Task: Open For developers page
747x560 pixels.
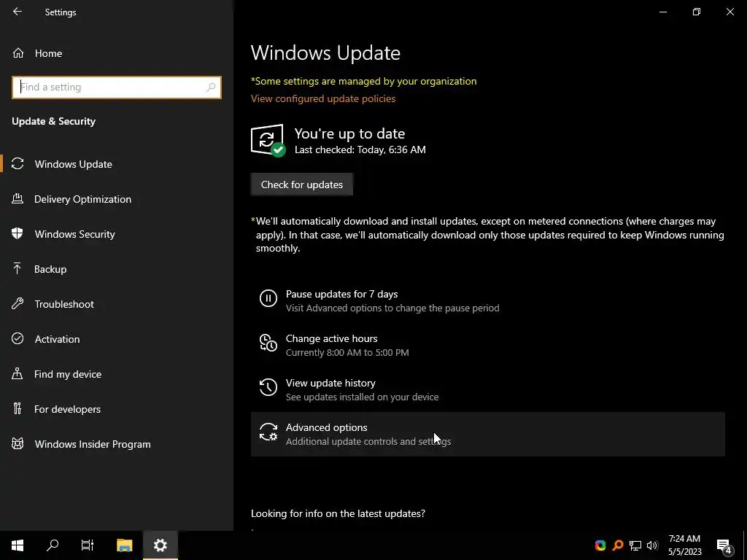Action: coord(117,409)
